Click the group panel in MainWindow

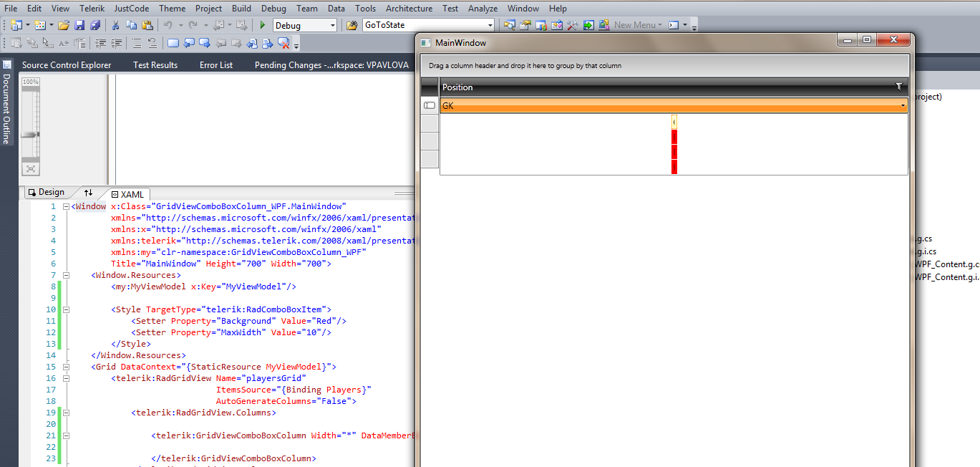[x=664, y=66]
